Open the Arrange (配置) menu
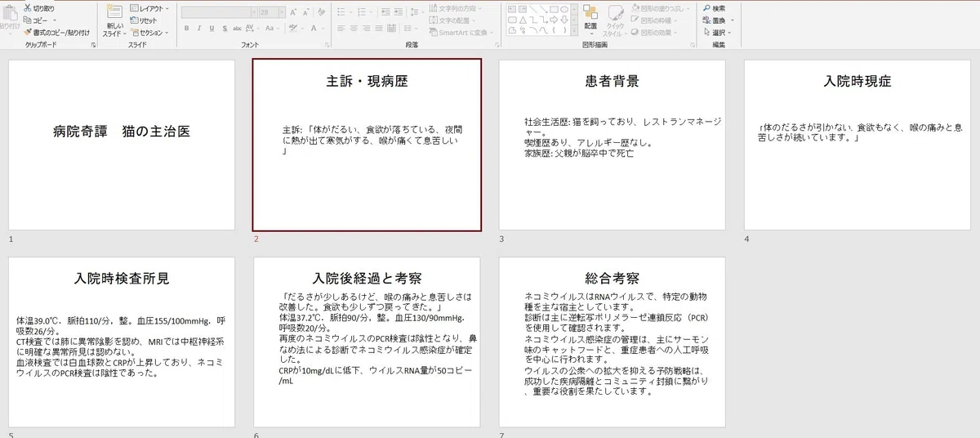This screenshot has height=438, width=980. pyautogui.click(x=590, y=19)
